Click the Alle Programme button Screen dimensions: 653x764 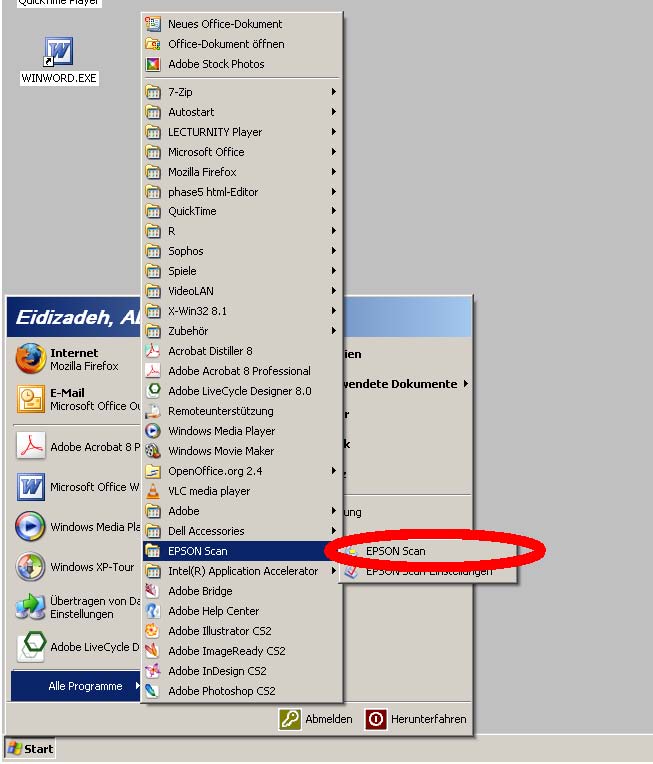pyautogui.click(x=76, y=686)
